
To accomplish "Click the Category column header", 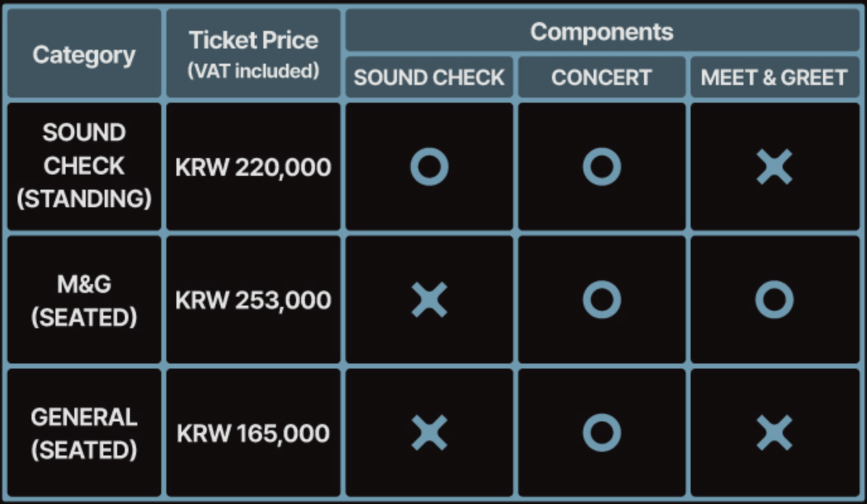I will pyautogui.click(x=84, y=55).
